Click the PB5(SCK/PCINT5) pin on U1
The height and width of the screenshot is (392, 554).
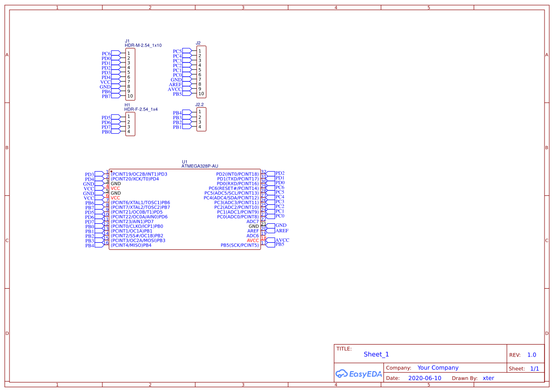point(240,245)
